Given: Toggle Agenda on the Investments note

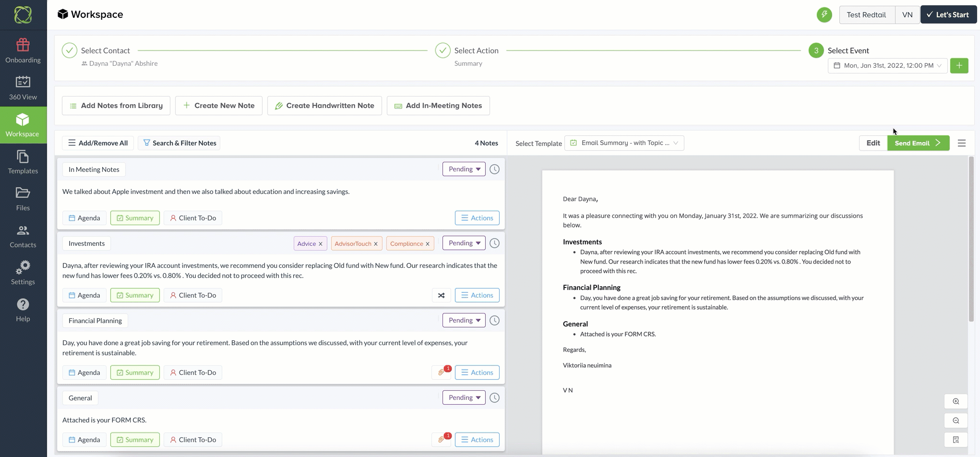Looking at the screenshot, I should [84, 295].
